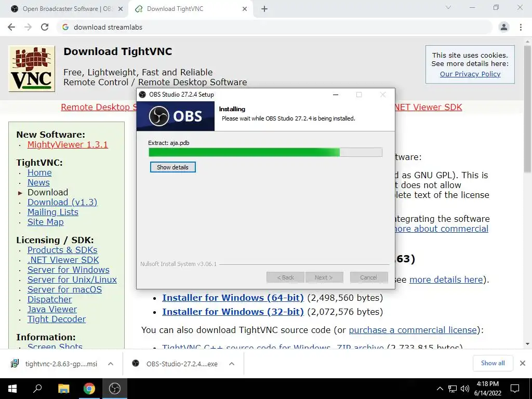Close the downloads bar
Viewport: 532px width, 399px height.
(523, 363)
